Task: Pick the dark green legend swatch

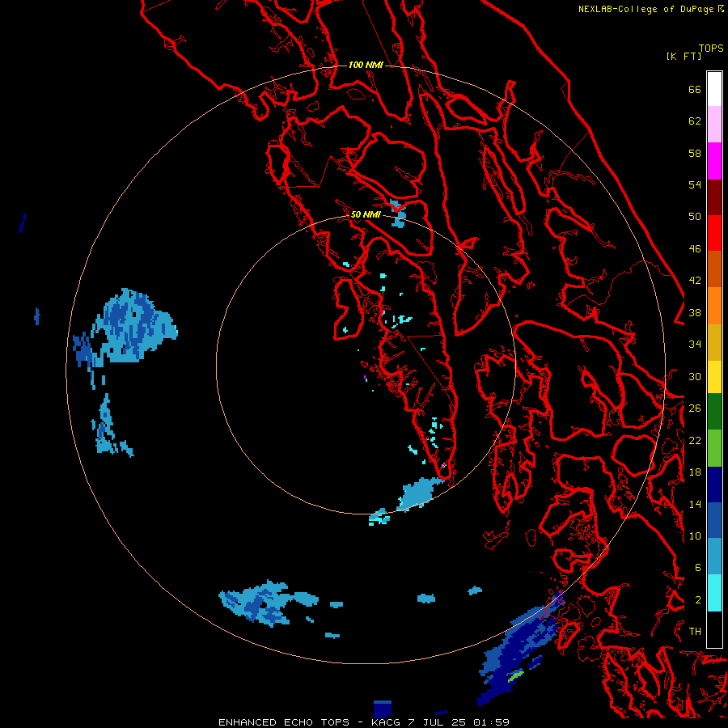Action: point(714,412)
